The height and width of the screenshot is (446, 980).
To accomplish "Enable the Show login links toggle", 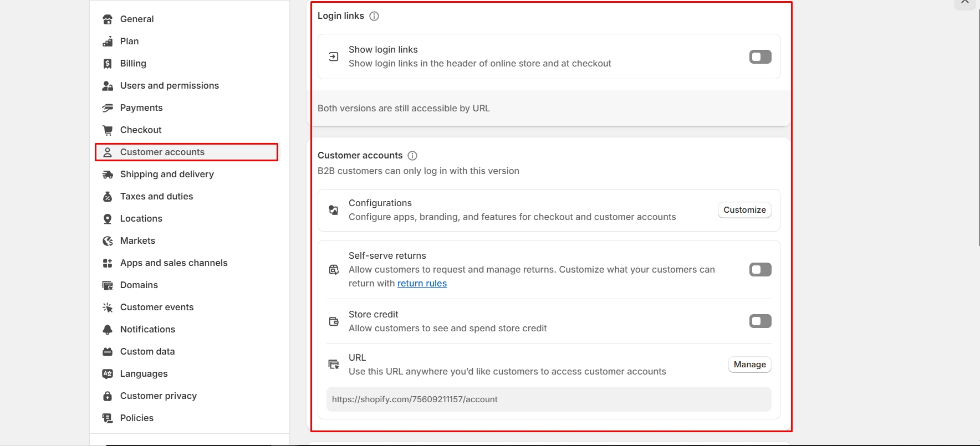I will [760, 57].
